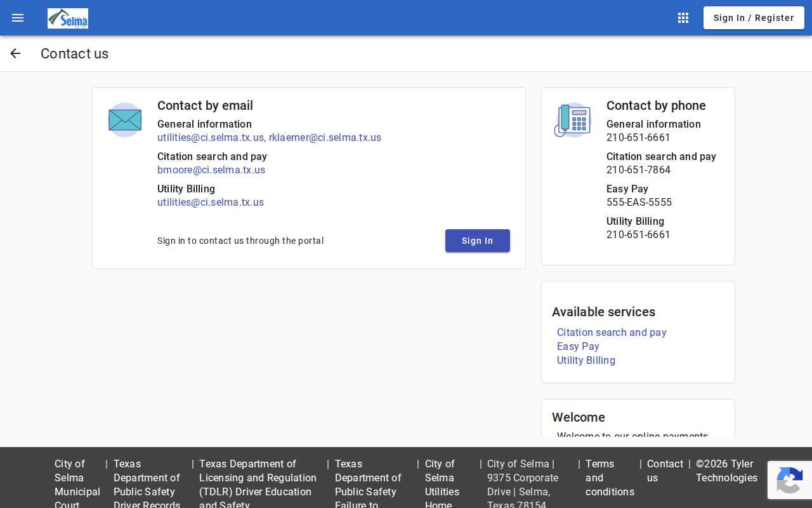Email utilities@ci.selma.tx.us under Utility Billing
Viewport: 812px width, 508px height.
(211, 203)
